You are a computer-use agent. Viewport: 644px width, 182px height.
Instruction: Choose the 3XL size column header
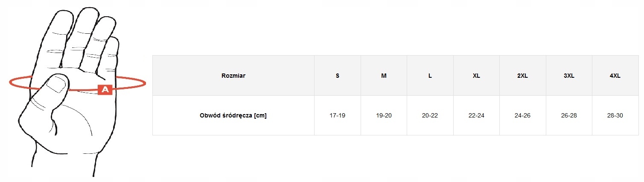[569, 76]
